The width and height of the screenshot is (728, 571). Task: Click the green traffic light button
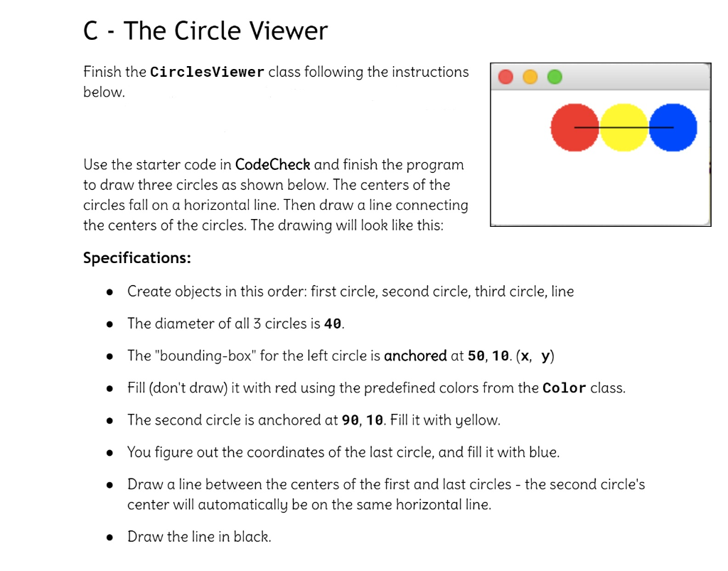click(554, 77)
